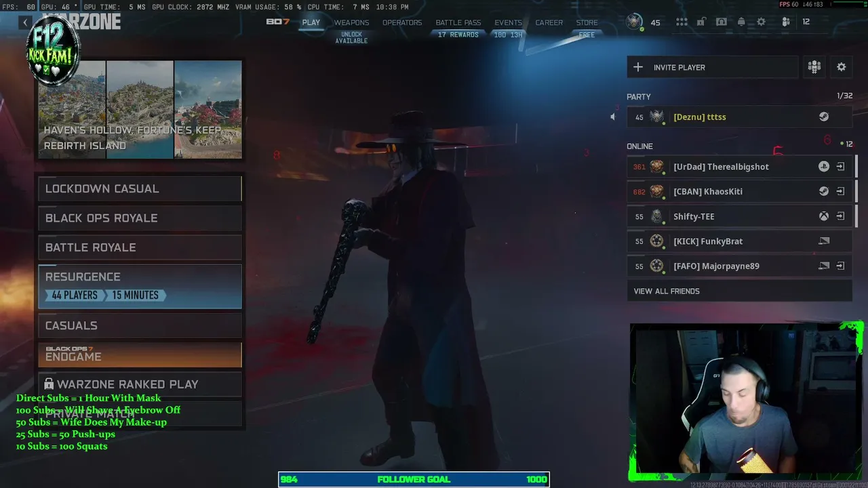
Task: Click the Haven's Hollow map thumbnail
Action: tap(72, 109)
